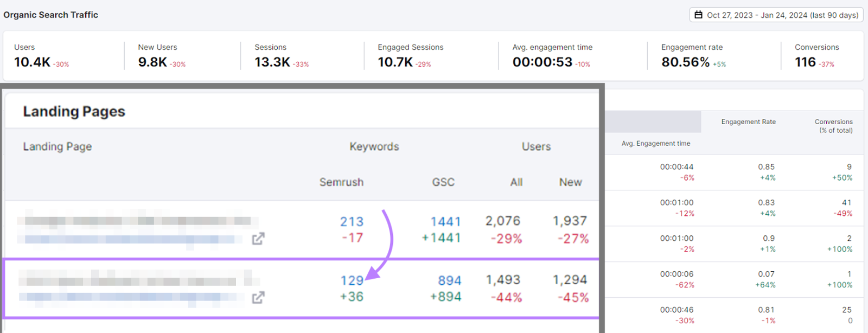Select the Conversions 116 metric
The width and height of the screenshot is (868, 333).
point(806,62)
